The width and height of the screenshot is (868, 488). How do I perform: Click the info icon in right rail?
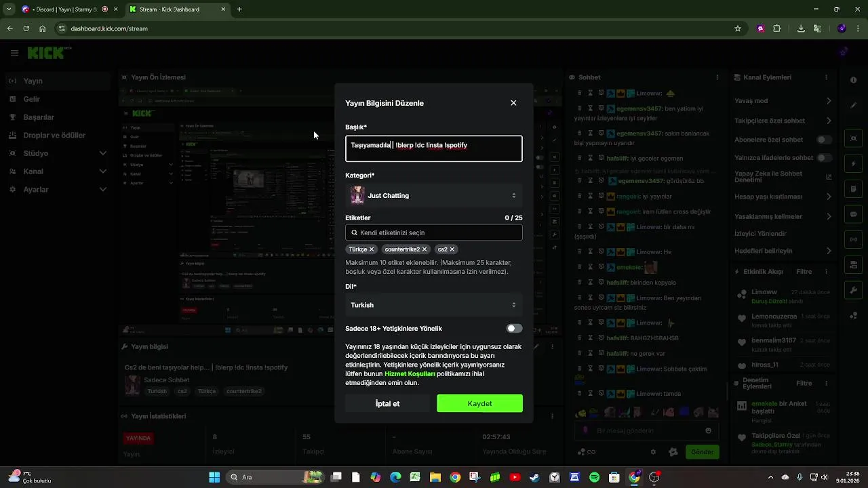click(x=854, y=80)
